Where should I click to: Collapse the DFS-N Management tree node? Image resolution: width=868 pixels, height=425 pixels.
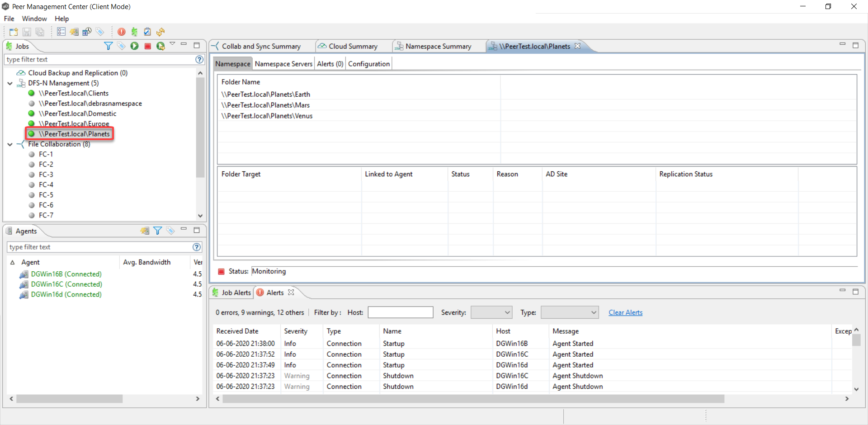pyautogui.click(x=10, y=83)
